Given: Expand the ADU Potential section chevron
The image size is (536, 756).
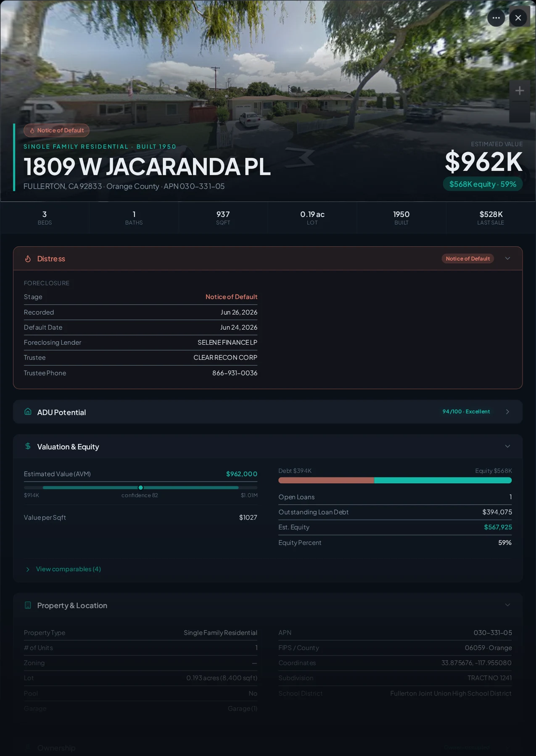Looking at the screenshot, I should [507, 412].
